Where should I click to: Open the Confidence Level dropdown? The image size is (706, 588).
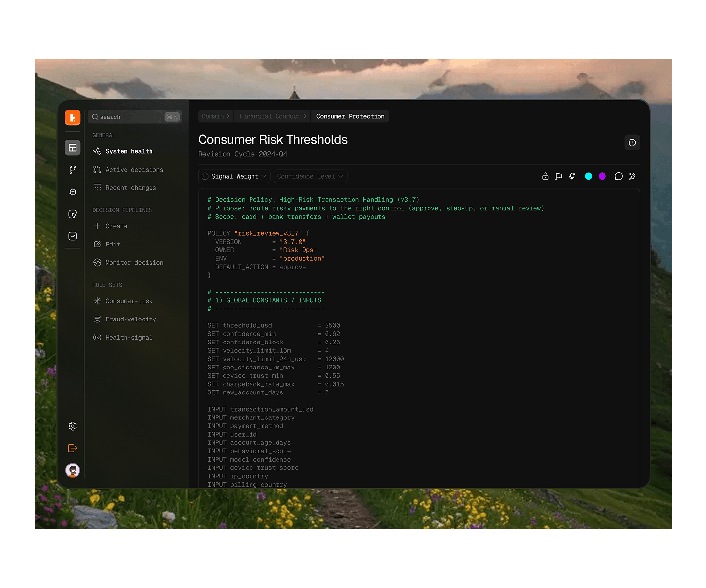click(310, 176)
